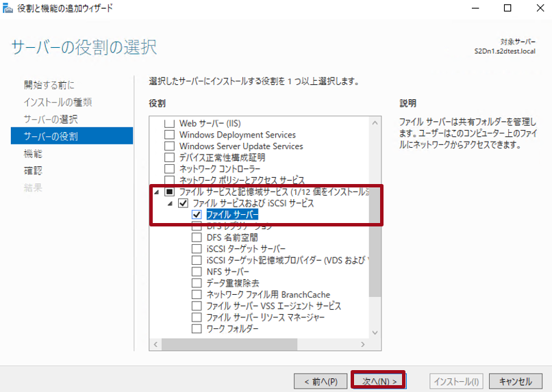Check Windows Deployment Services role

[169, 135]
